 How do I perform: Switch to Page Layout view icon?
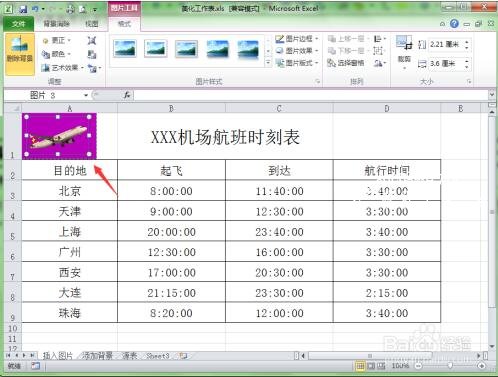(371, 366)
